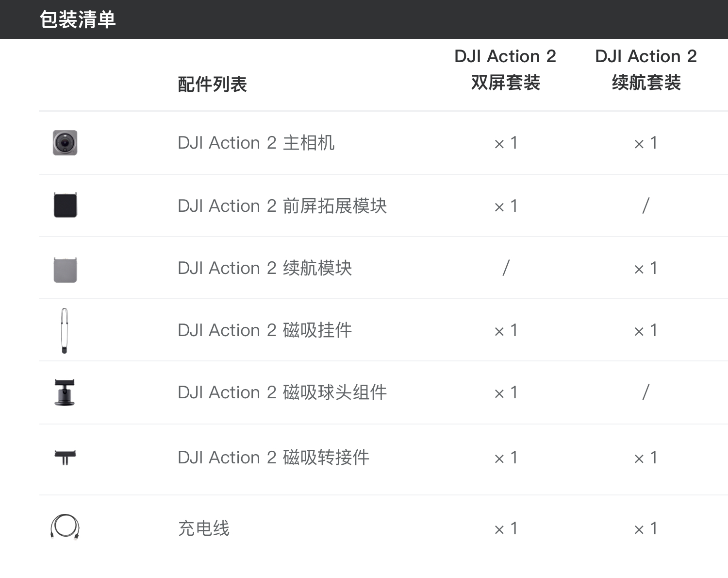This screenshot has width=728, height=578.
Task: Click the 充电线 item name
Action: coord(204,528)
